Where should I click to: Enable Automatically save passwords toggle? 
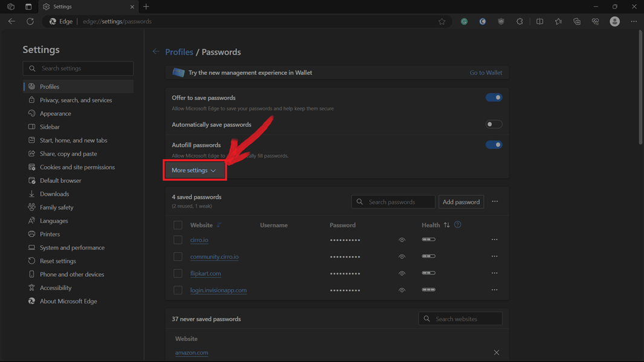[x=494, y=124]
